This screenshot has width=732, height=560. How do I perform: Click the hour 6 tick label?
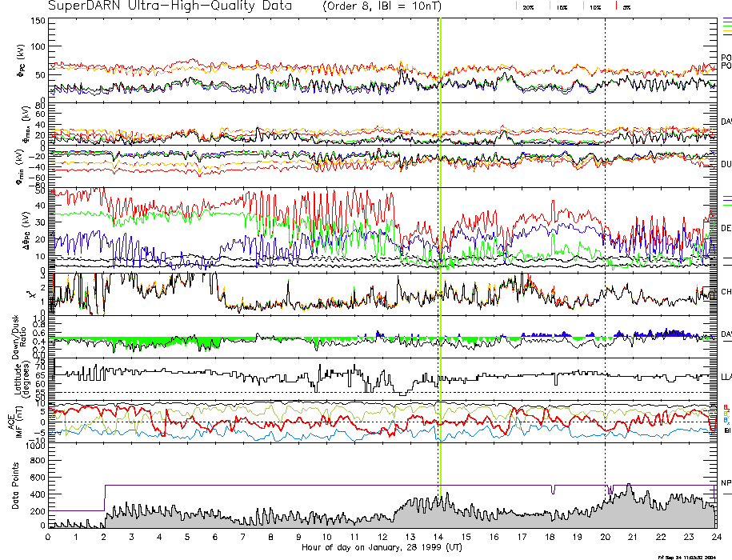[x=215, y=537]
